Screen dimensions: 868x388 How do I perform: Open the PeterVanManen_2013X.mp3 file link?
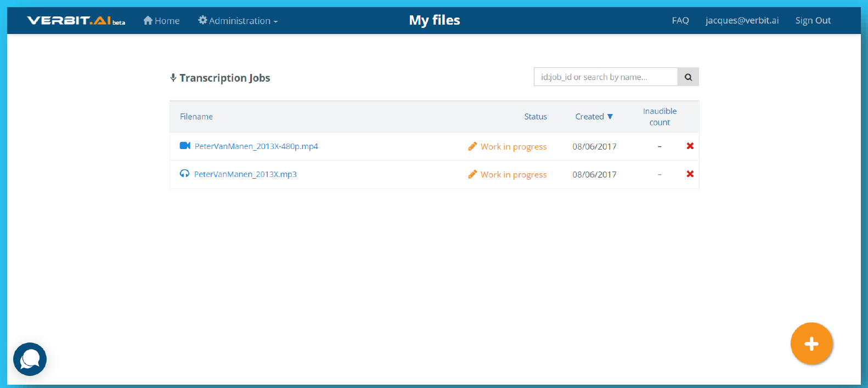245,174
